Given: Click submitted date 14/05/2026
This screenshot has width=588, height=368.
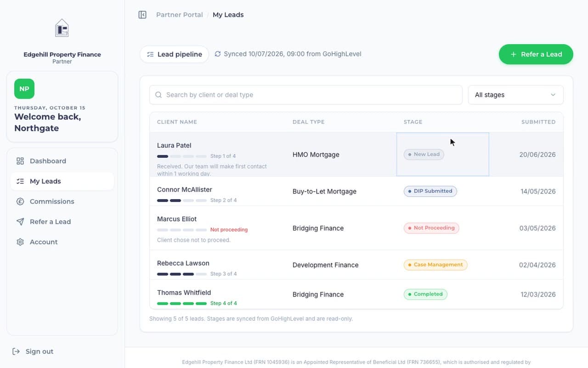Looking at the screenshot, I should [x=538, y=191].
